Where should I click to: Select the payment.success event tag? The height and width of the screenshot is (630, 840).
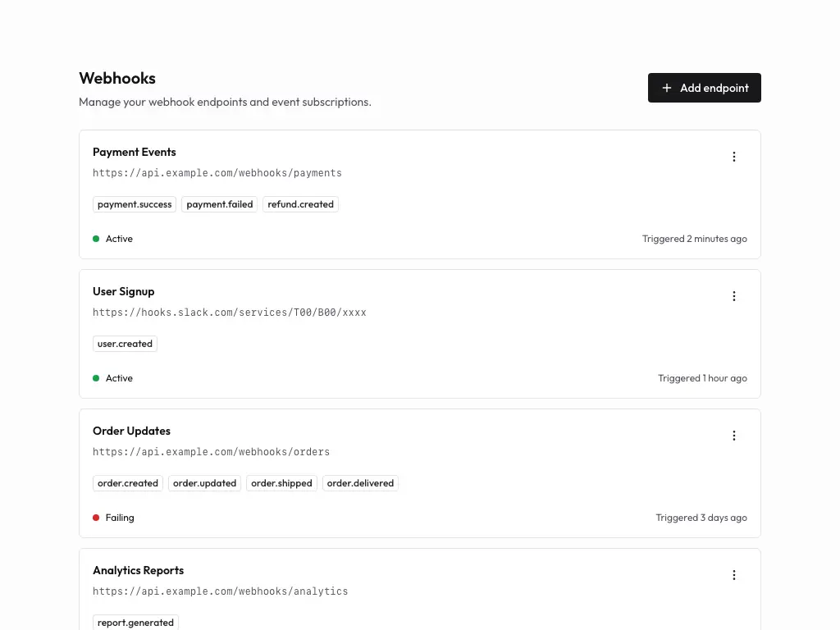(134, 204)
